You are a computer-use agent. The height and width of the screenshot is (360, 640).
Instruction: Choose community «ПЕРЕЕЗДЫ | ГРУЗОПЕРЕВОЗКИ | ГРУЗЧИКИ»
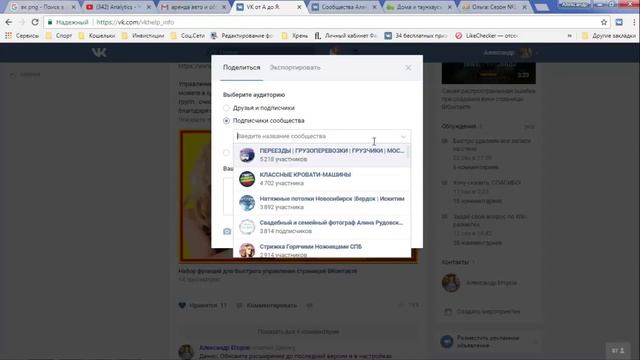[x=322, y=155]
